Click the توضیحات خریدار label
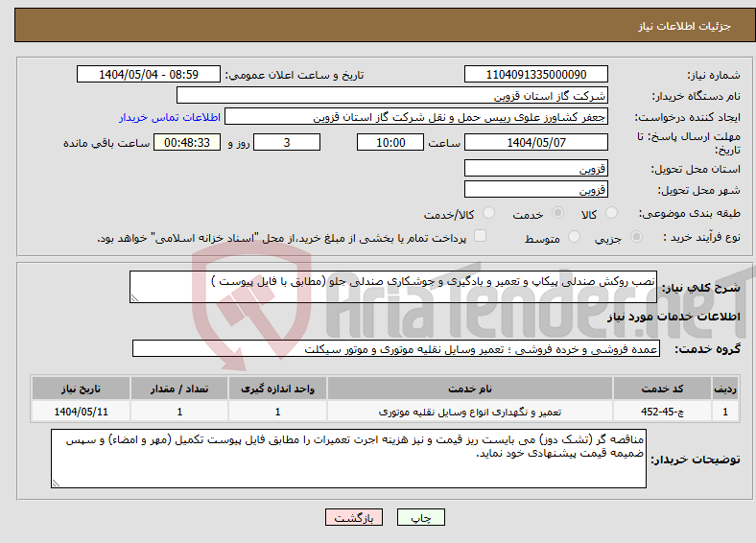Viewport: 756px width, 543px height. pyautogui.click(x=696, y=460)
